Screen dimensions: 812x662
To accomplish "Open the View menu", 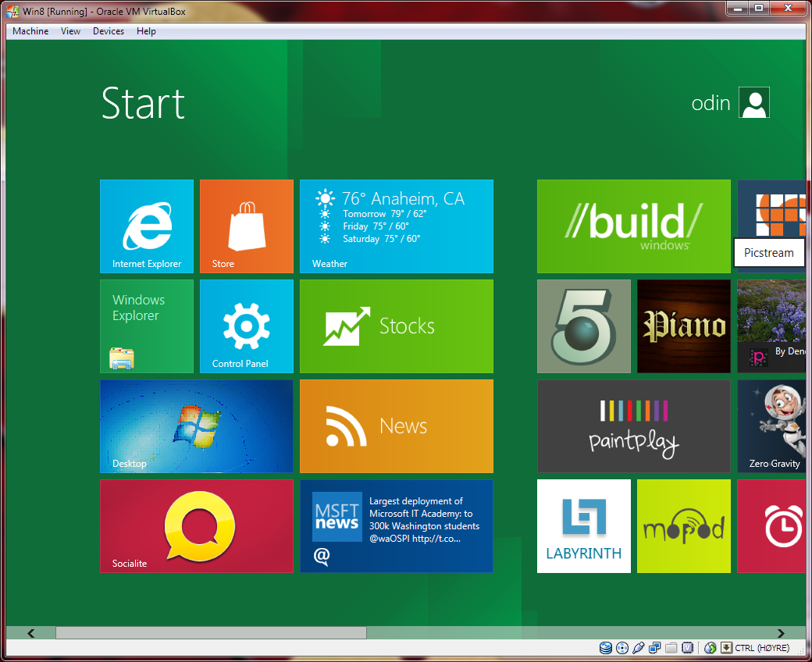I will tap(70, 31).
